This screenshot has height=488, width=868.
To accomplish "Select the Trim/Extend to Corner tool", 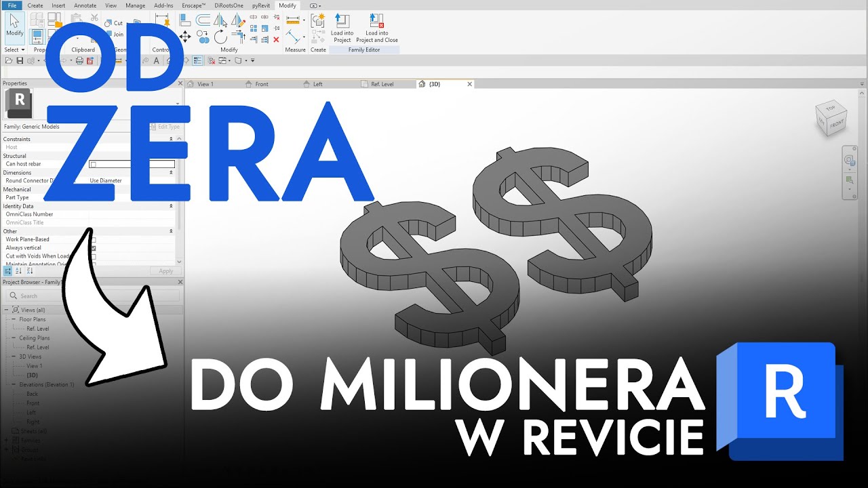I will pos(238,37).
